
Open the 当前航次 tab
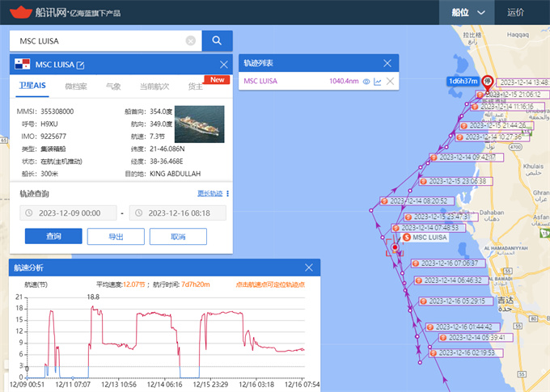click(154, 86)
